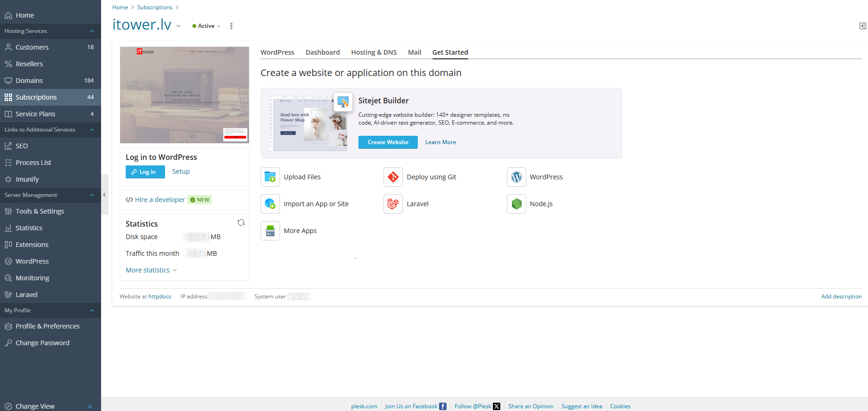
Task: Click the Sitejet Builder preview image
Action: pos(308,124)
